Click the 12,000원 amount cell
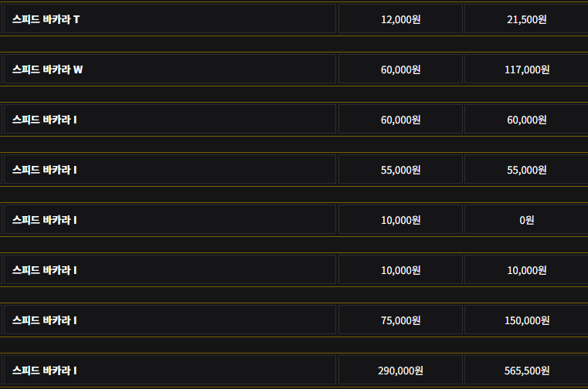Screen dimensions: 588x389 tap(400, 19)
